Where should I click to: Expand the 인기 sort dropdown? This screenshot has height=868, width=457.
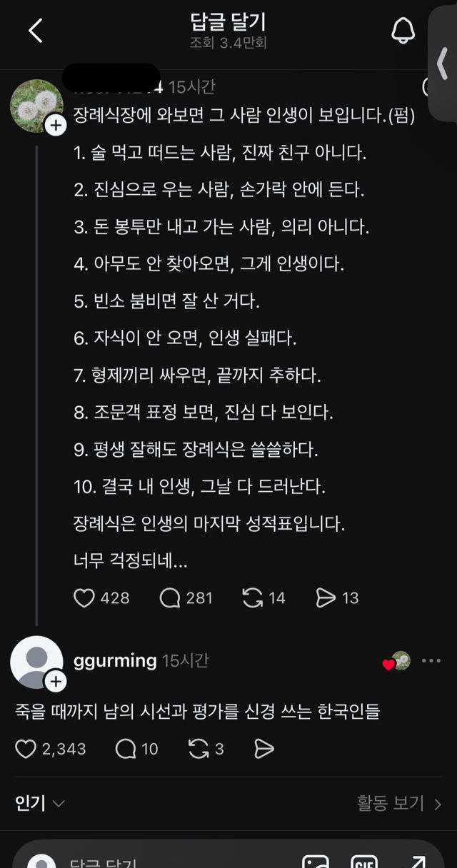40,804
